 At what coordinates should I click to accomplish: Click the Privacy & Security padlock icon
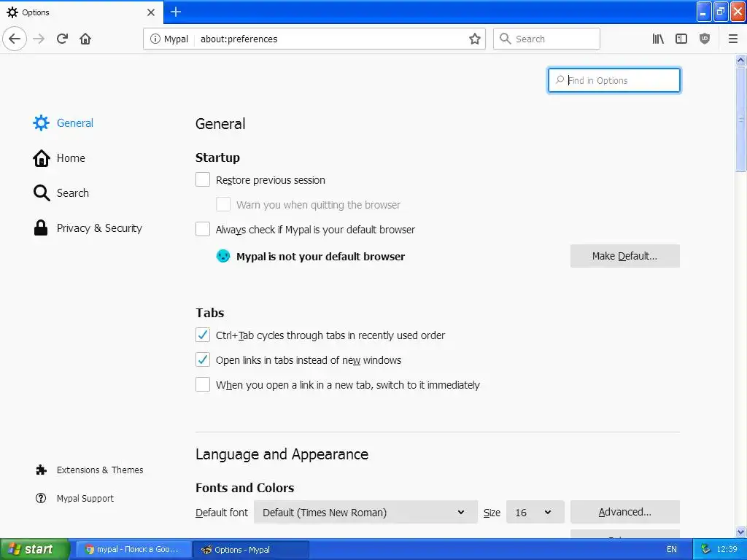pos(41,228)
